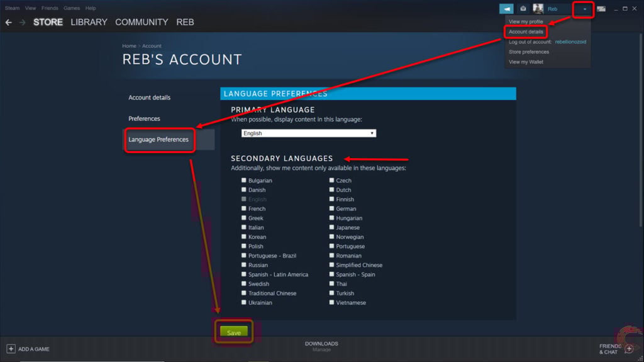The height and width of the screenshot is (362, 644).
Task: Open Preferences in the sidebar
Action: coord(144,118)
